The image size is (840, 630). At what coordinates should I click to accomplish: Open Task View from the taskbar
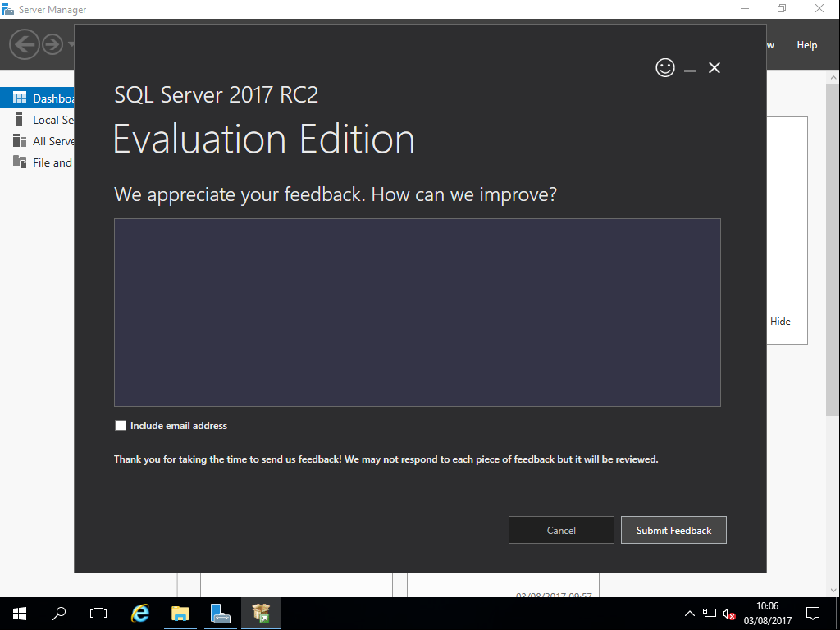click(x=98, y=613)
